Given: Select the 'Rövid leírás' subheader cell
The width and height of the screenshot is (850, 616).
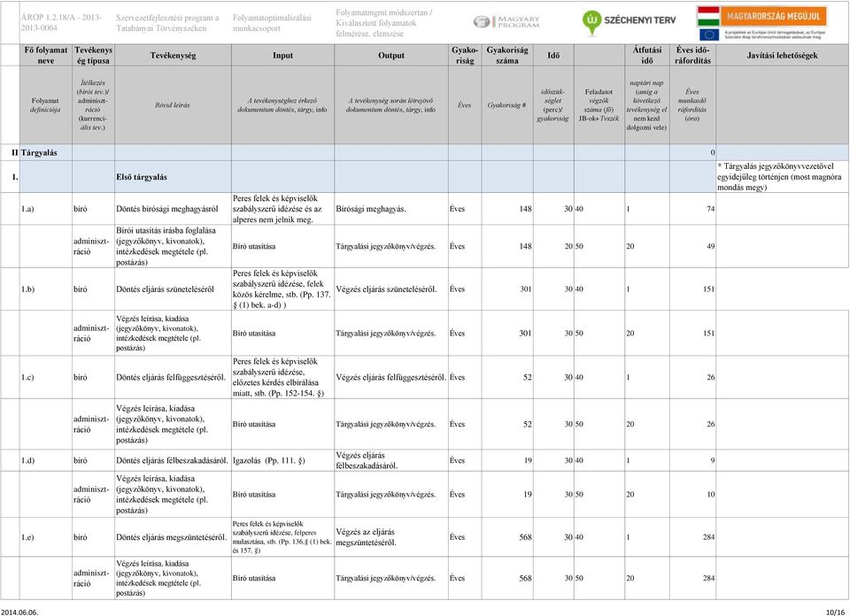Looking at the screenshot, I should coord(173,105).
